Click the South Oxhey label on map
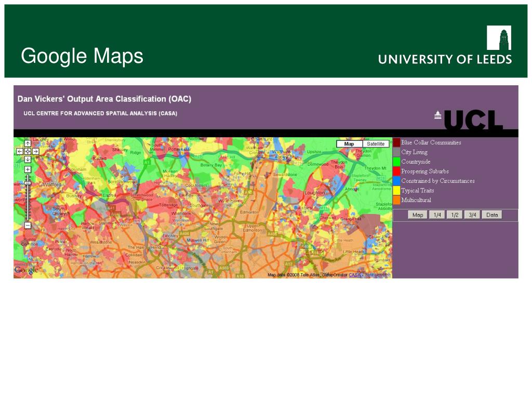This screenshot has width=532, height=399. coord(59,211)
